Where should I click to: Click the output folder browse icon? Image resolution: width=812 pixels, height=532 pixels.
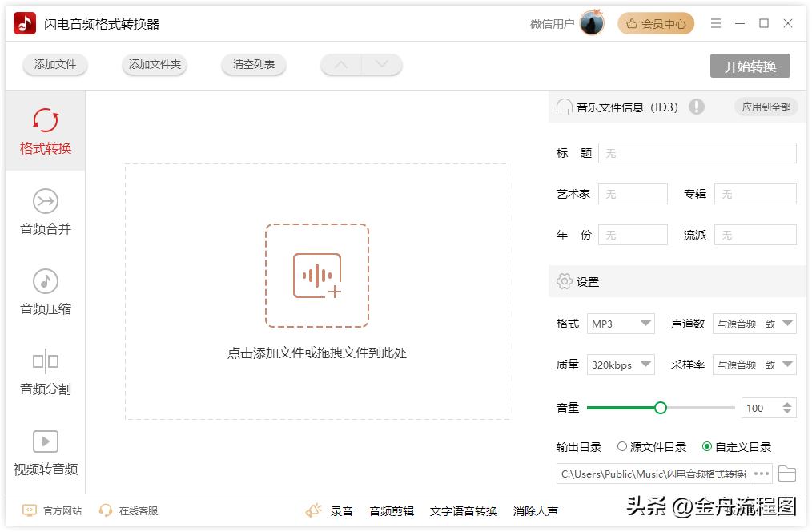click(786, 474)
